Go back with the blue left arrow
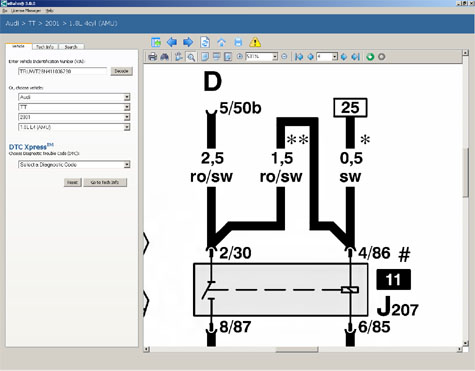This screenshot has width=475, height=371. tap(172, 42)
